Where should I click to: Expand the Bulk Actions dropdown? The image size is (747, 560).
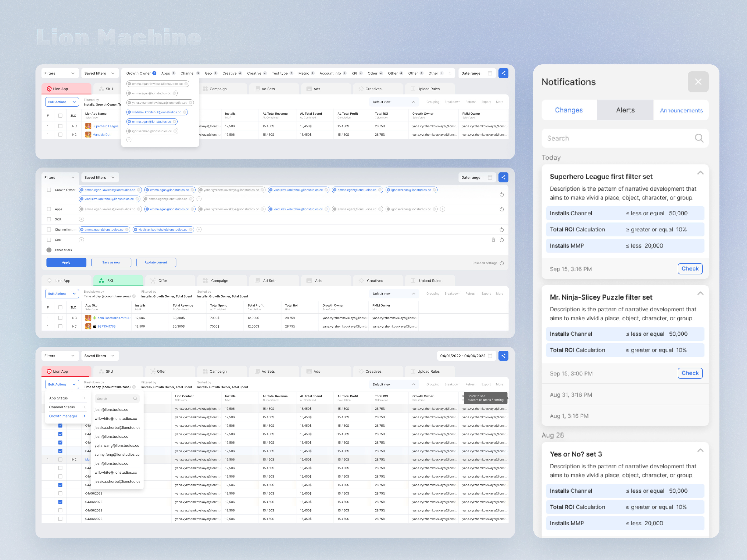[62, 101]
